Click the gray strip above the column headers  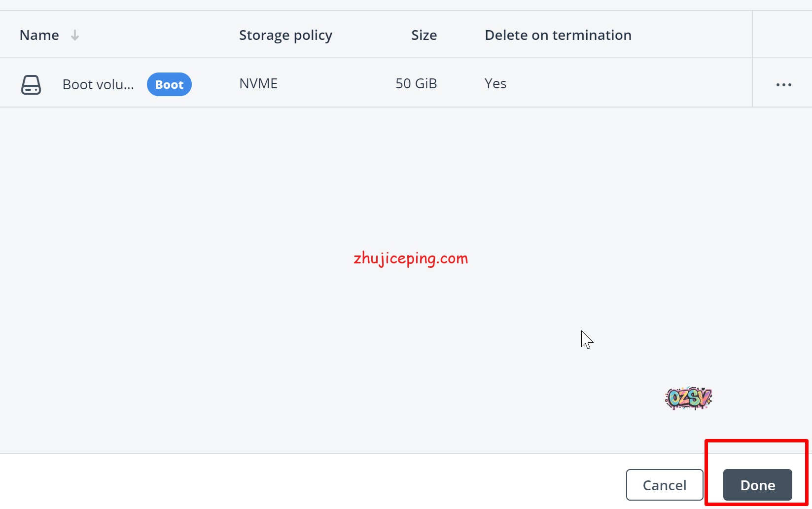(394, 5)
